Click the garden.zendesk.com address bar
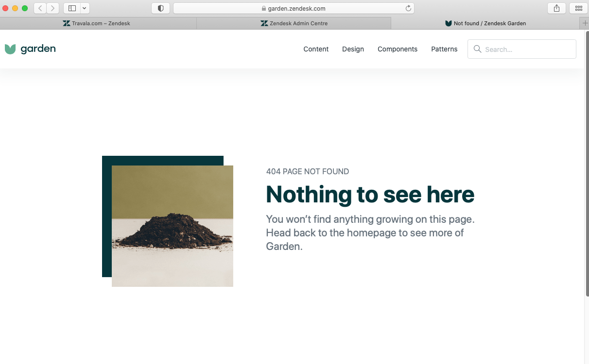The height and width of the screenshot is (364, 589). click(x=294, y=8)
